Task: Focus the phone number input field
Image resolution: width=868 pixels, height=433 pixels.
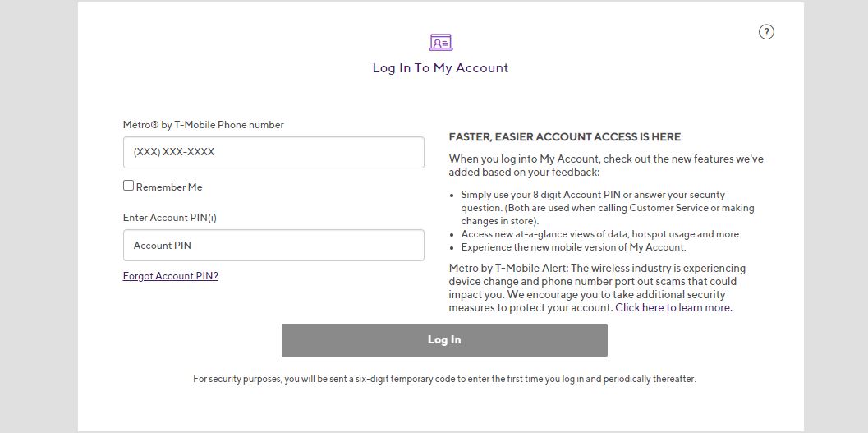Action: pyautogui.click(x=273, y=152)
